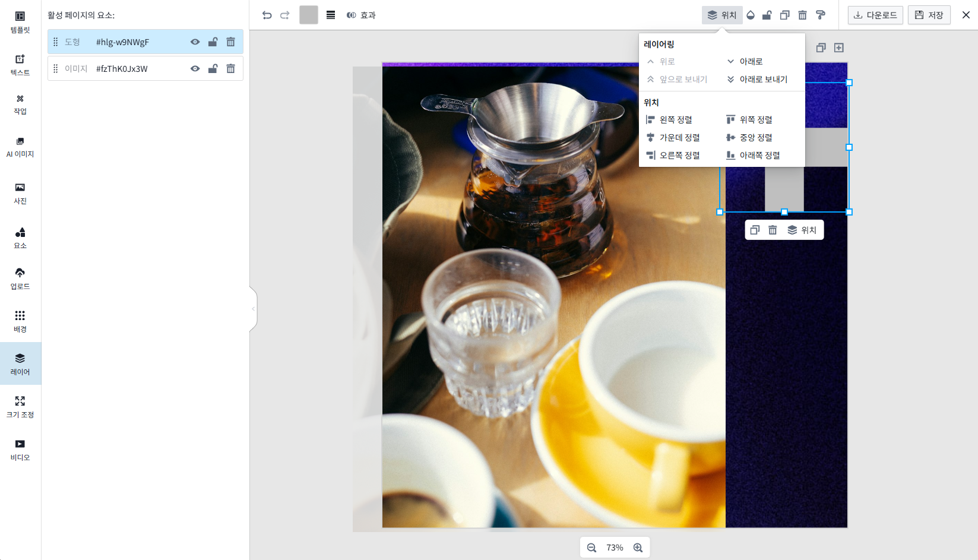The height and width of the screenshot is (560, 978).
Task: Open the 위치 dropdown in top toolbar
Action: tap(722, 15)
